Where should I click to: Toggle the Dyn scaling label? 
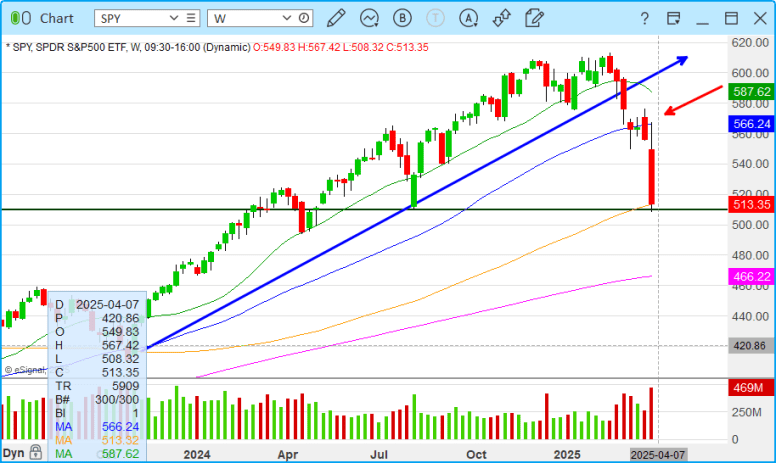tap(13, 453)
